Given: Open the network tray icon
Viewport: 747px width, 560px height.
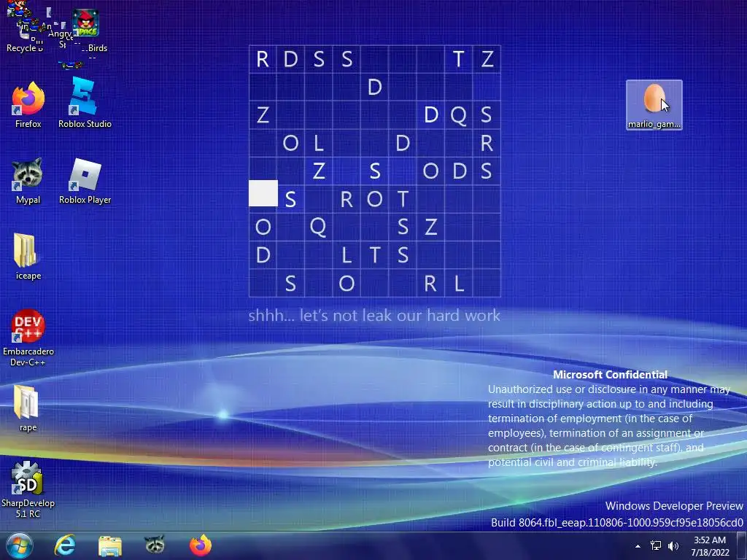Looking at the screenshot, I should [656, 546].
